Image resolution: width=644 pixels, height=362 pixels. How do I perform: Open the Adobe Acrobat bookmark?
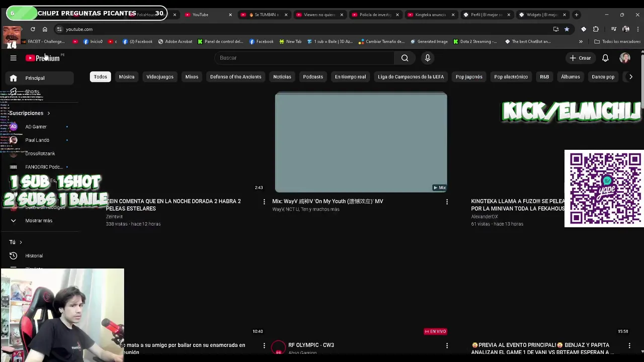pyautogui.click(x=175, y=42)
